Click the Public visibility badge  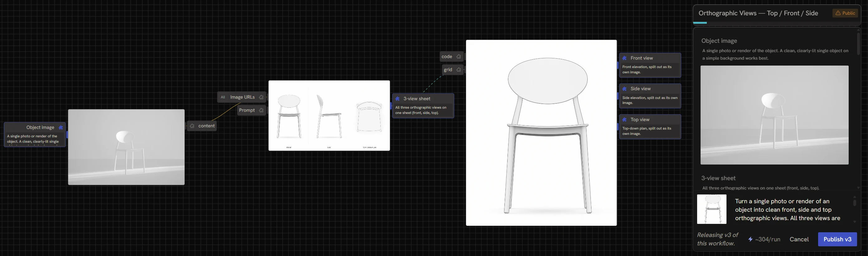pos(845,13)
